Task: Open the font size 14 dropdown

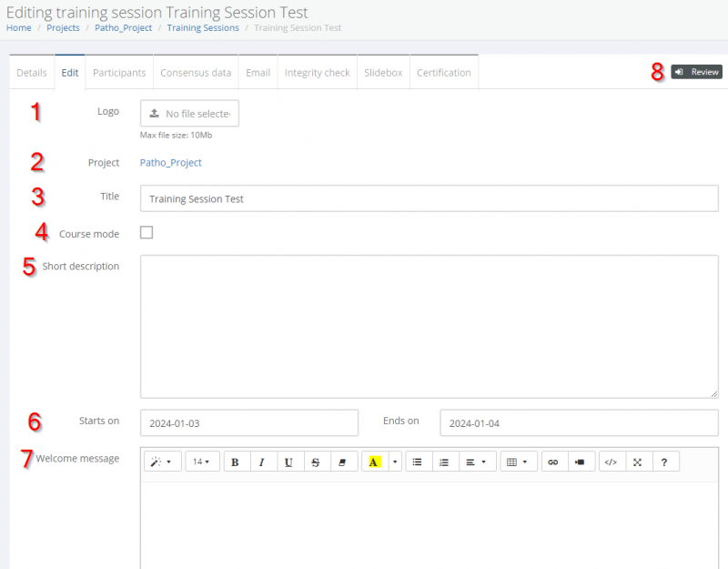Action: (201, 462)
